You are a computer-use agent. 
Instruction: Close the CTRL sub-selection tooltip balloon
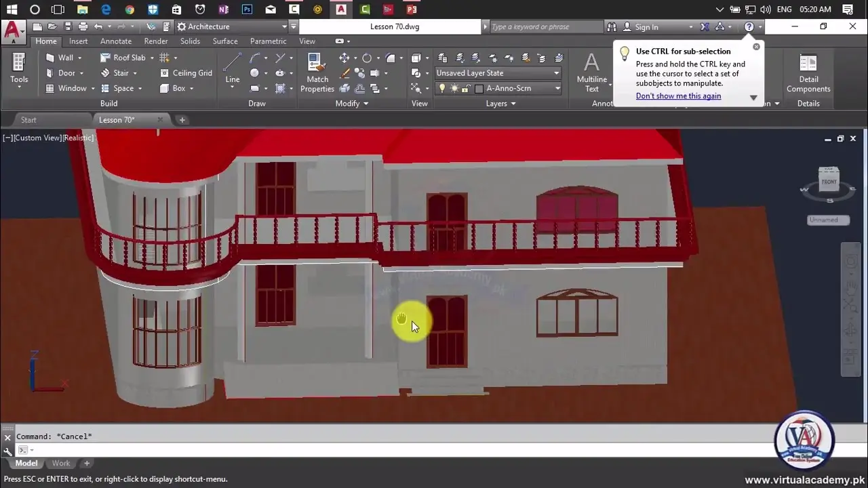[x=757, y=47]
